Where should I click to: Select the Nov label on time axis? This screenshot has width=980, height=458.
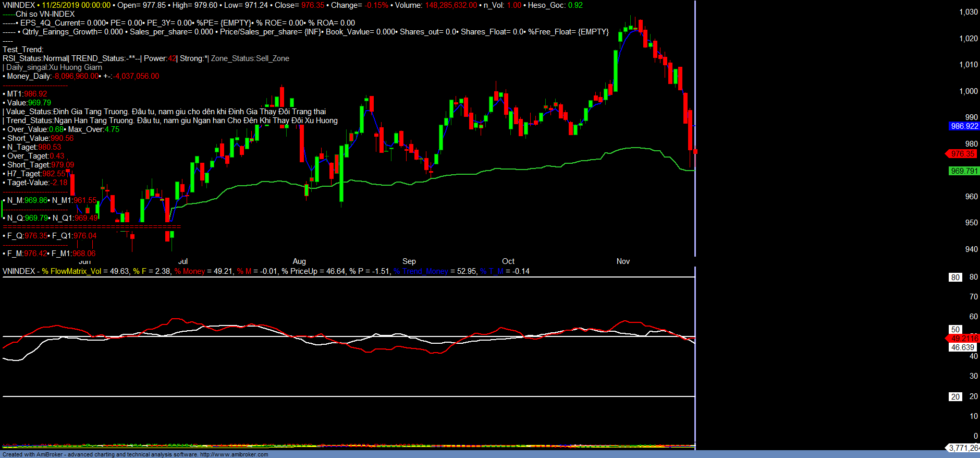[x=623, y=261]
